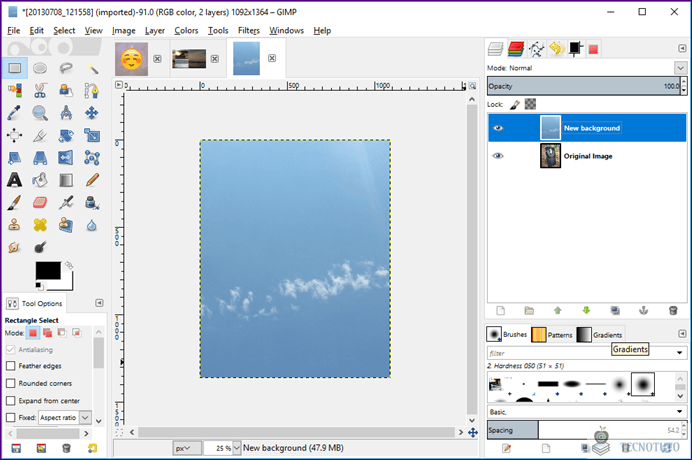
Task: Select the Bucket Fill tool
Action: click(40, 180)
